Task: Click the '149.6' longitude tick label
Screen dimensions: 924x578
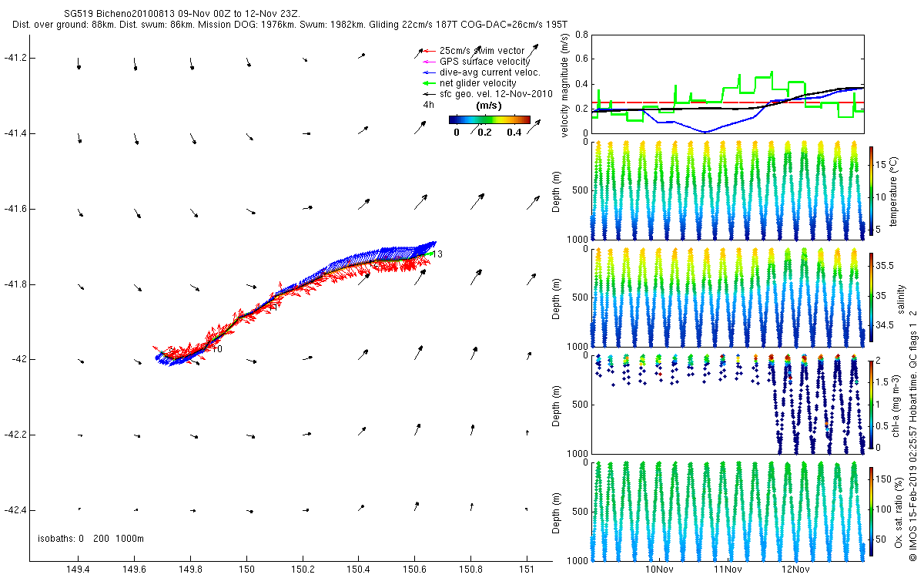Action: pyautogui.click(x=134, y=570)
